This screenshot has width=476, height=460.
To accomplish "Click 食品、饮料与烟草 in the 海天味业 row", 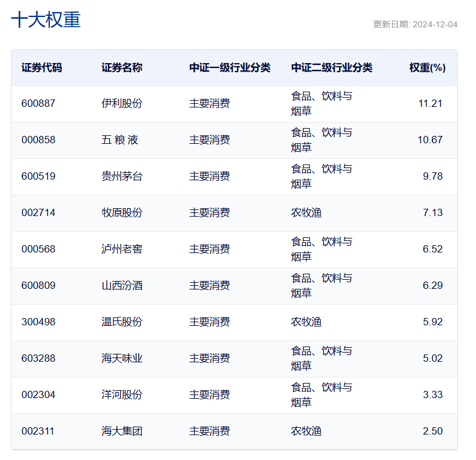I will pyautogui.click(x=321, y=359).
